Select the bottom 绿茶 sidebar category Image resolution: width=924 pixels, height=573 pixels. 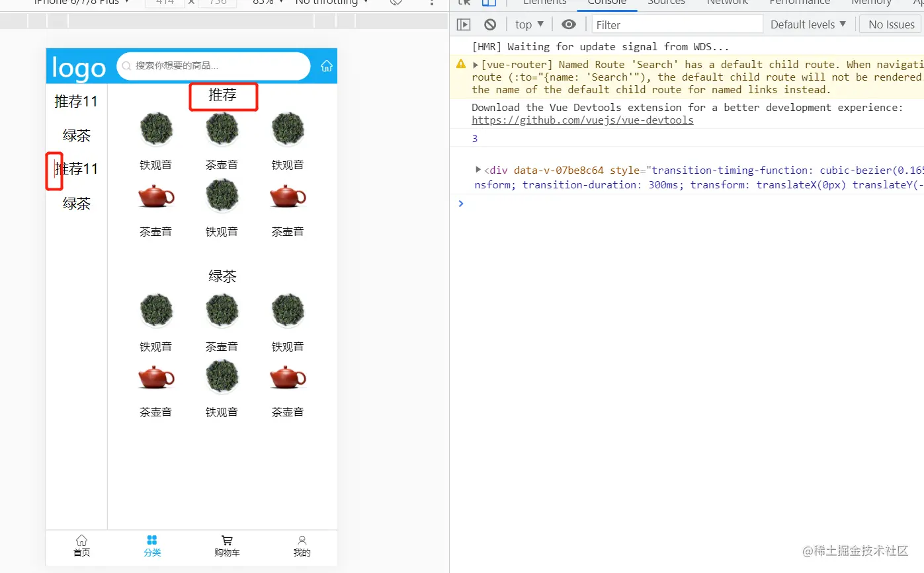click(76, 204)
